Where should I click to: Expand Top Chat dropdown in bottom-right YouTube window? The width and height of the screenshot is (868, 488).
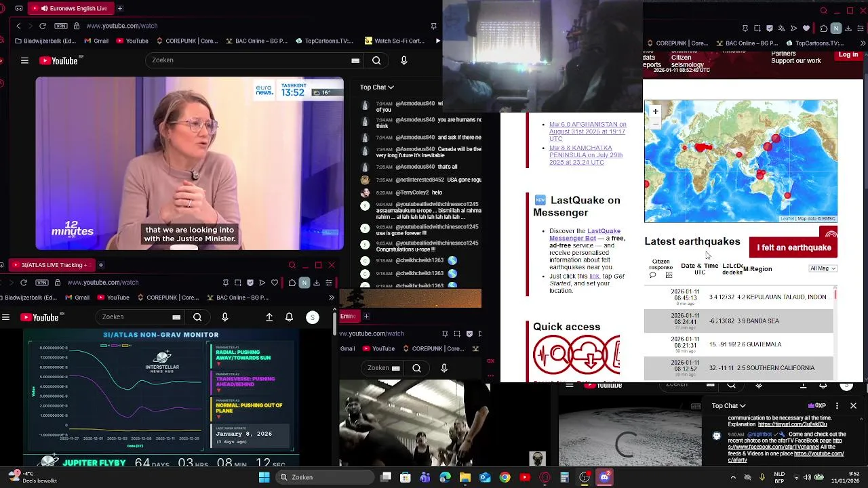(x=729, y=406)
